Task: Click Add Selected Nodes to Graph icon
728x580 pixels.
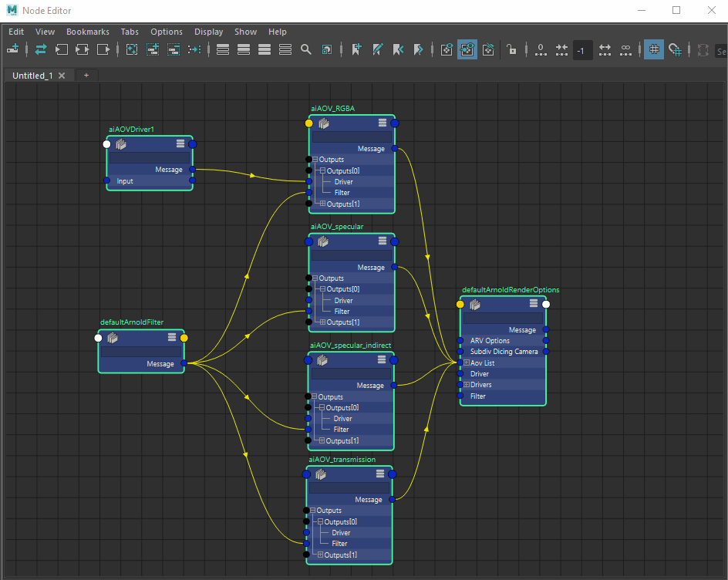Action: coord(153,49)
